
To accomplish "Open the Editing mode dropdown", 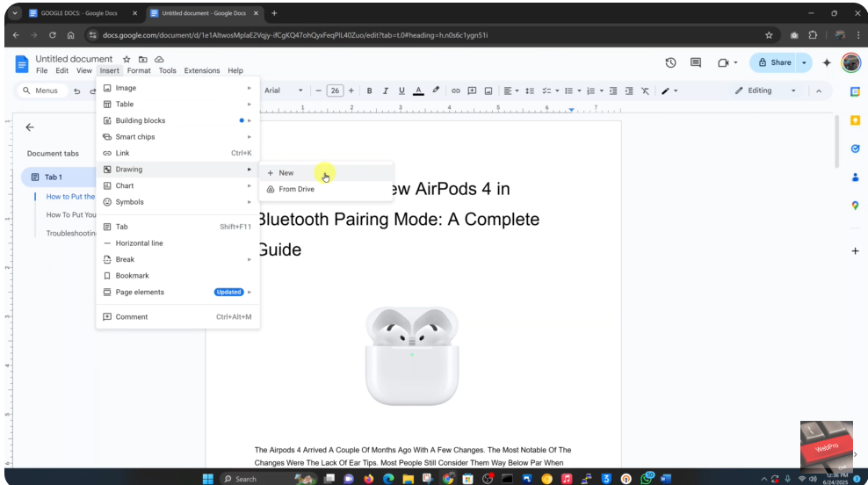I will tap(765, 90).
